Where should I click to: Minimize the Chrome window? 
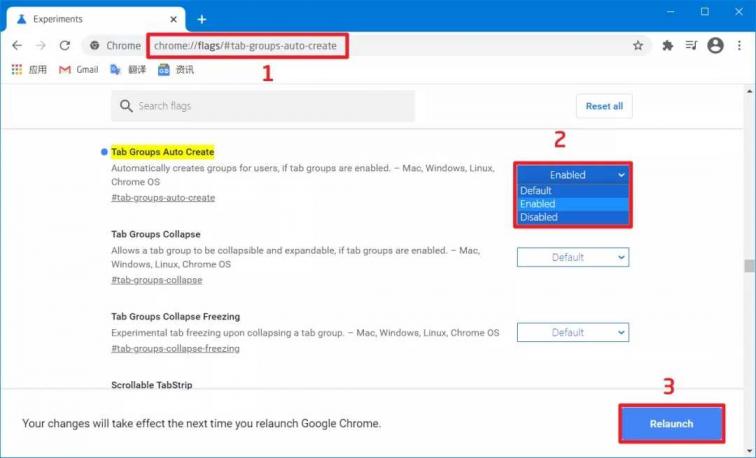pos(671,11)
